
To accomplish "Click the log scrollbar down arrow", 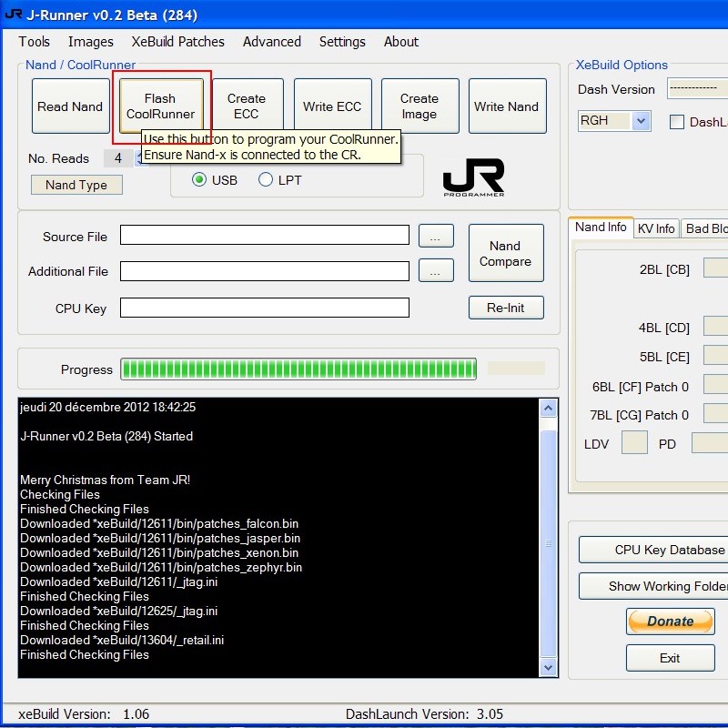I will coord(548,668).
